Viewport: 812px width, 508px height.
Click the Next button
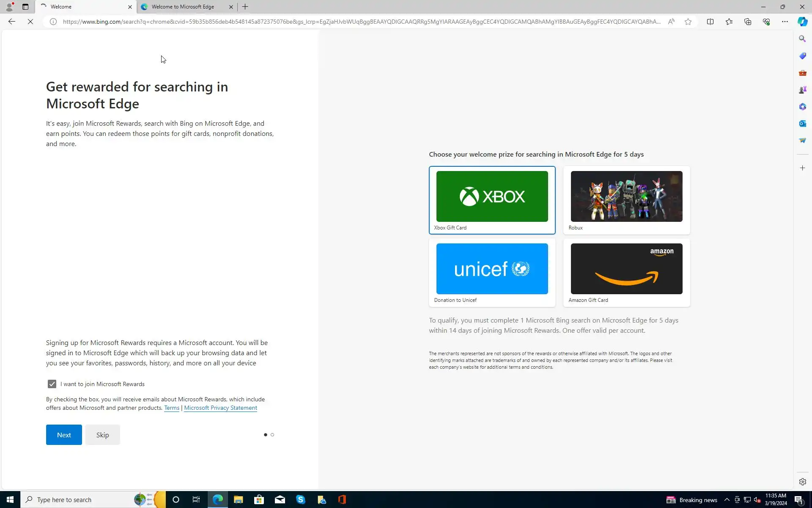[x=64, y=435]
